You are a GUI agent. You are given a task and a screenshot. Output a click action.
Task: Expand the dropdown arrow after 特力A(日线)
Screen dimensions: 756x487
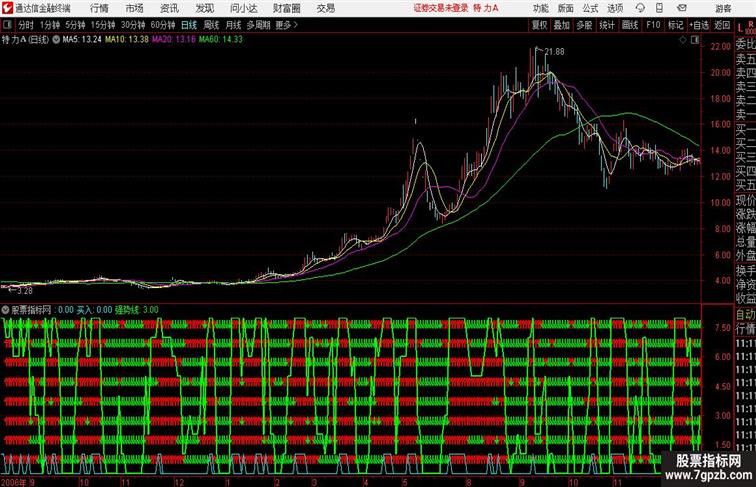56,40
